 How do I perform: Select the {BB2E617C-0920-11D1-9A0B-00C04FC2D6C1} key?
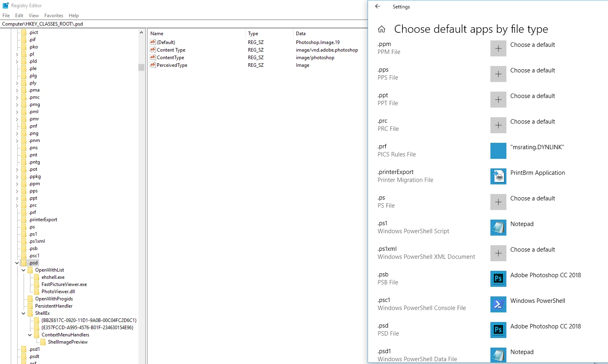(89, 320)
